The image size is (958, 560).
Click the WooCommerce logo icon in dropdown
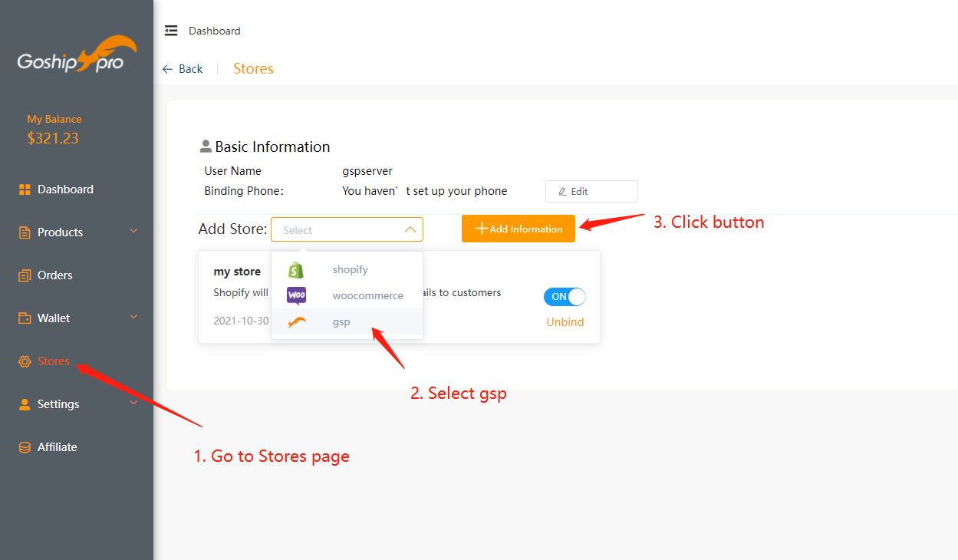(x=296, y=295)
